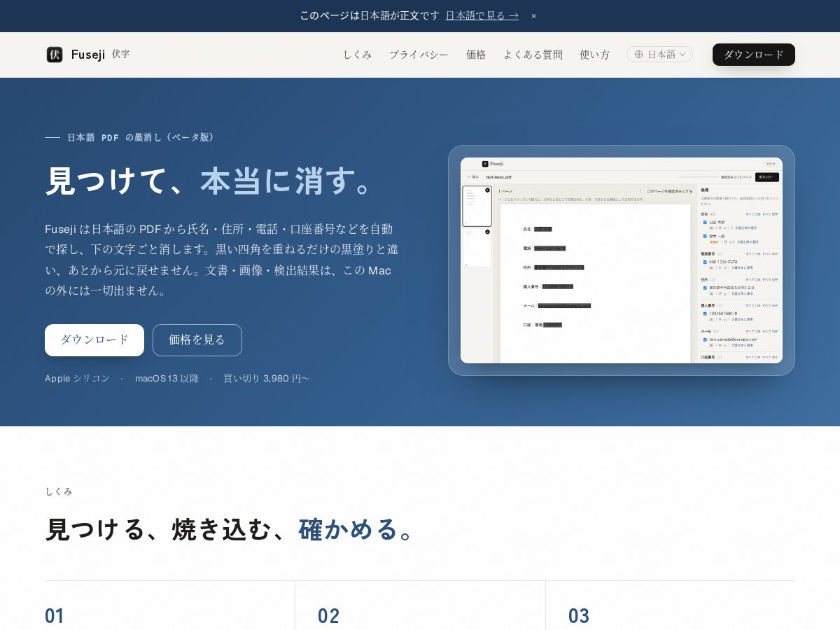Click text-basic.pdf filename in app preview
The image size is (840, 630).
pyautogui.click(x=499, y=177)
